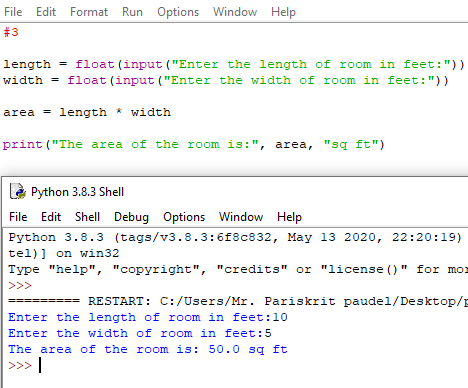Open the editor's Help menu

click(x=283, y=12)
